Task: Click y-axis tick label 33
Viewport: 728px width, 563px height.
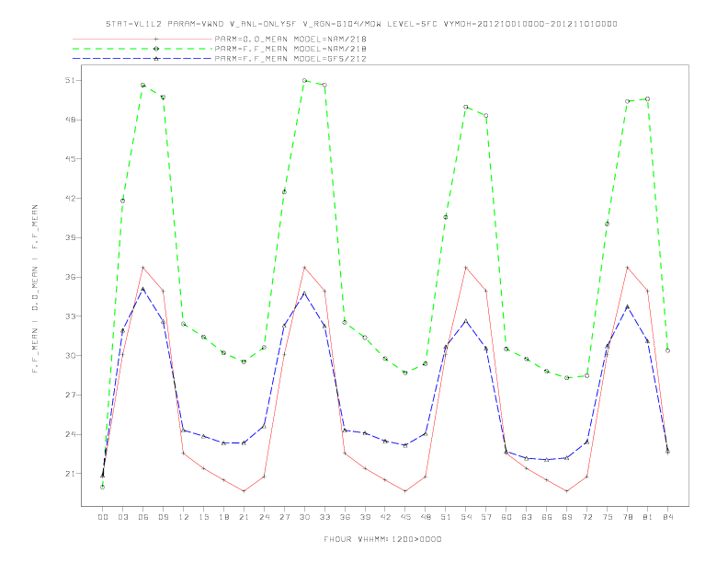Action: [70, 316]
